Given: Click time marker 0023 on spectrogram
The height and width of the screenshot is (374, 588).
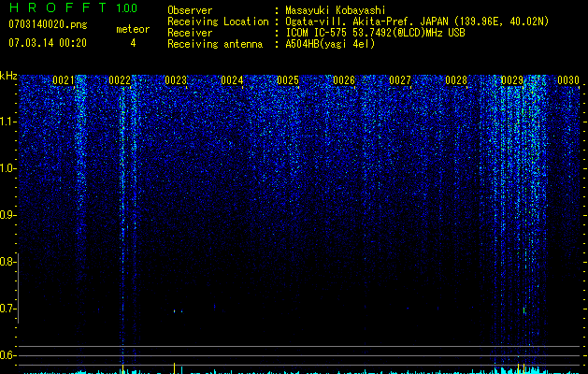Looking at the screenshot, I should coord(176,80).
